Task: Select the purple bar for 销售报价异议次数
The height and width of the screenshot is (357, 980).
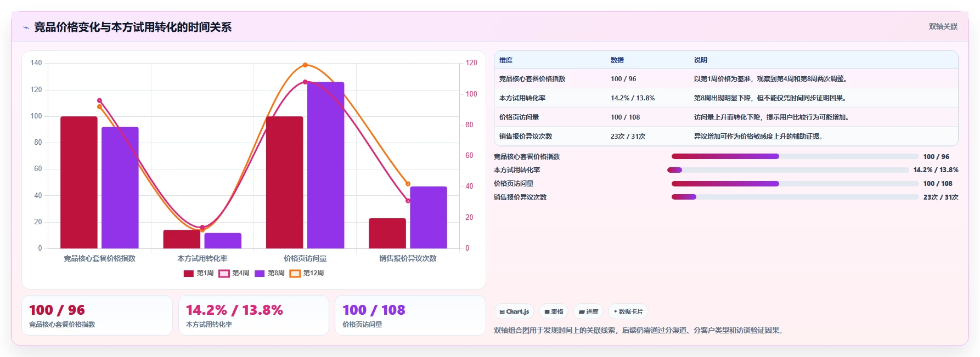Action: click(429, 217)
